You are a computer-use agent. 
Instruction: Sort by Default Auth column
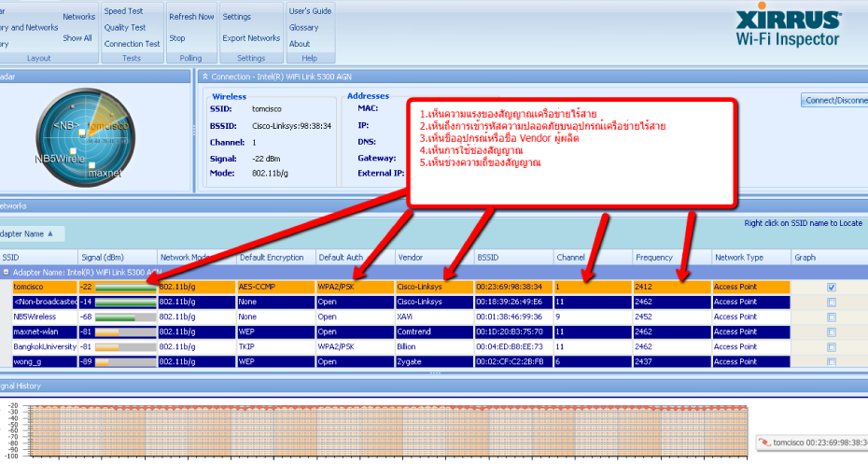pyautogui.click(x=355, y=258)
